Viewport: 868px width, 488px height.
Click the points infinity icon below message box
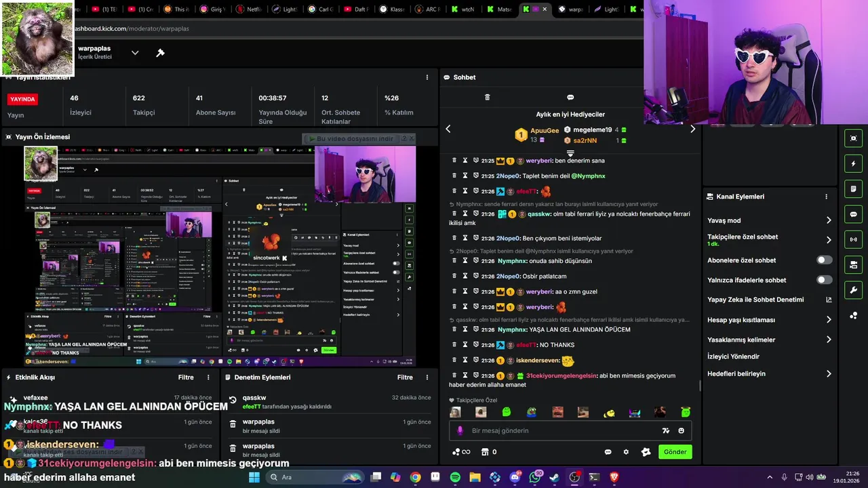[461, 452]
